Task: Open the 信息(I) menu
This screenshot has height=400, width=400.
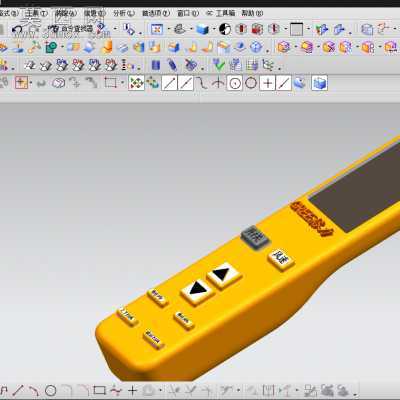Action: point(95,14)
